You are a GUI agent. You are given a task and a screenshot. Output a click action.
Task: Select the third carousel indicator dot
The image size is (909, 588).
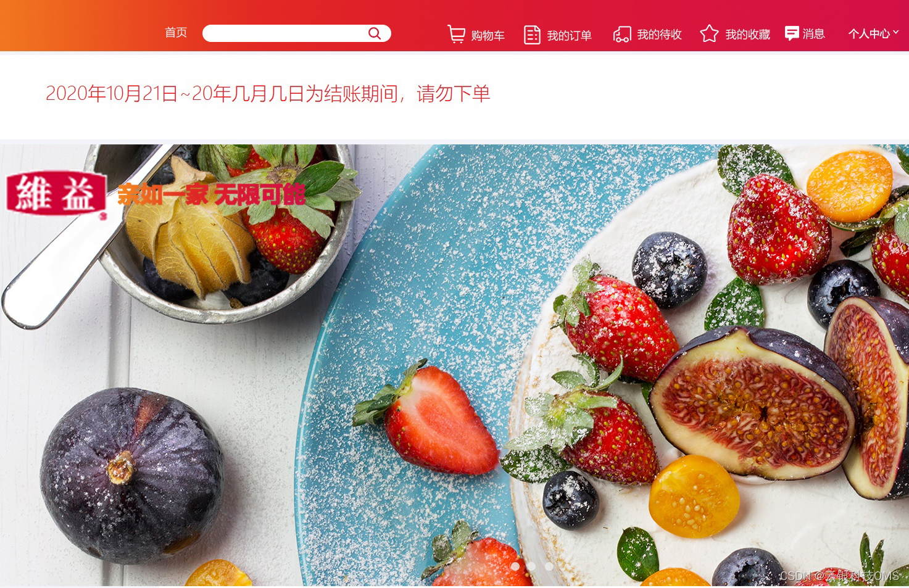tap(549, 566)
